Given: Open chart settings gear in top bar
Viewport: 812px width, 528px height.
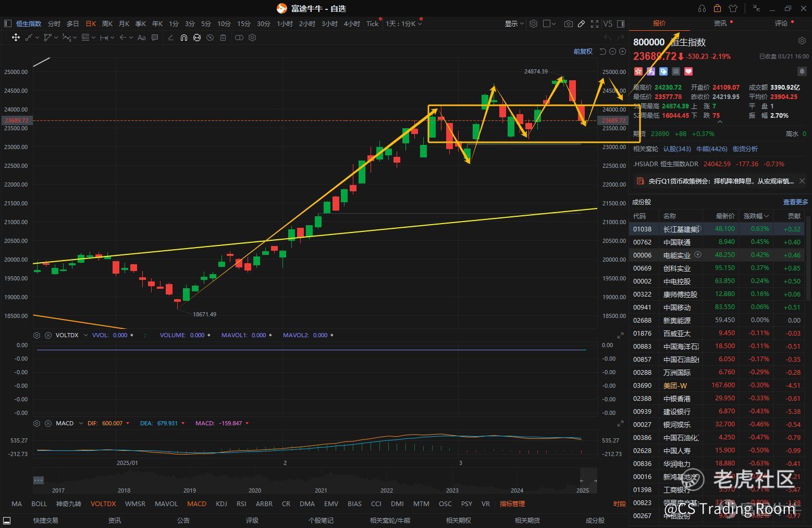Looking at the screenshot, I should [533, 23].
